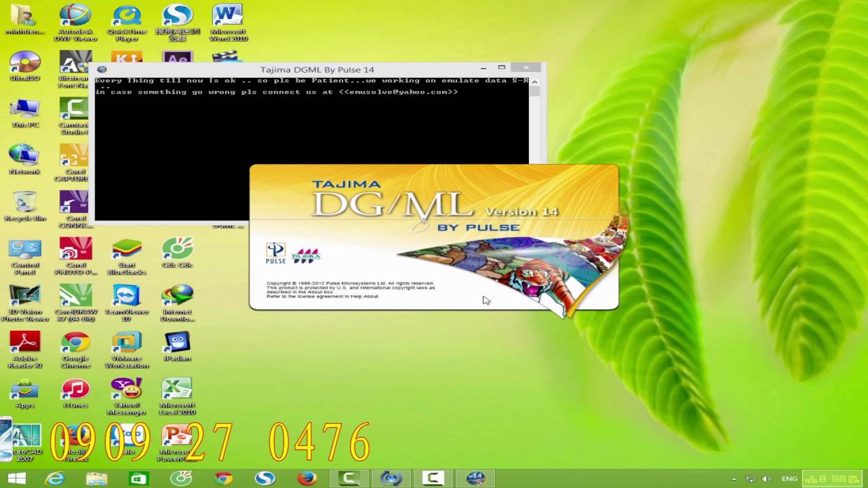
Task: Open iPadian desktop shortcut
Action: (177, 346)
